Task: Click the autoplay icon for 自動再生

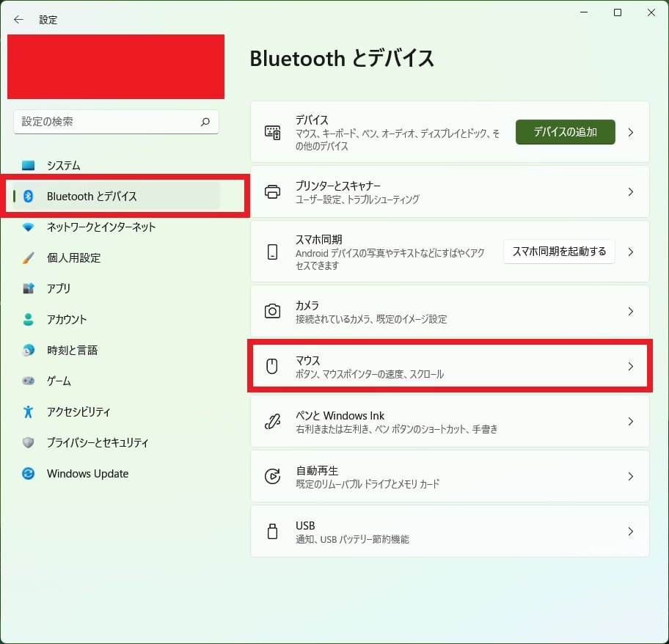Action: pos(272,476)
